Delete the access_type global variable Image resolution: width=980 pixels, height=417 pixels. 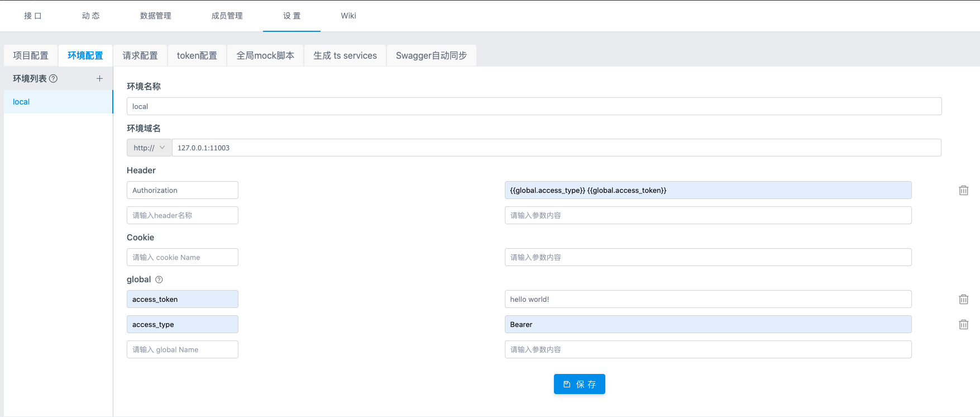pyautogui.click(x=963, y=325)
